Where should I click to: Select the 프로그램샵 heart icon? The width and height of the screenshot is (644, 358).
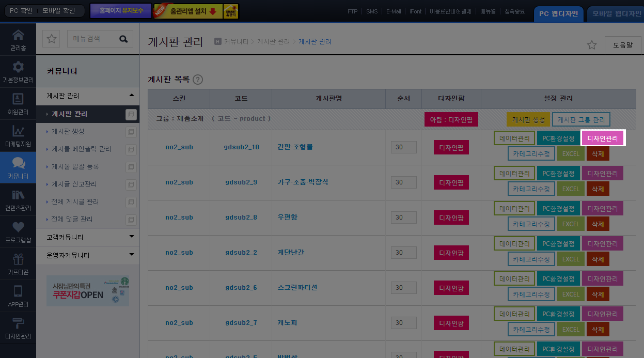point(18,232)
